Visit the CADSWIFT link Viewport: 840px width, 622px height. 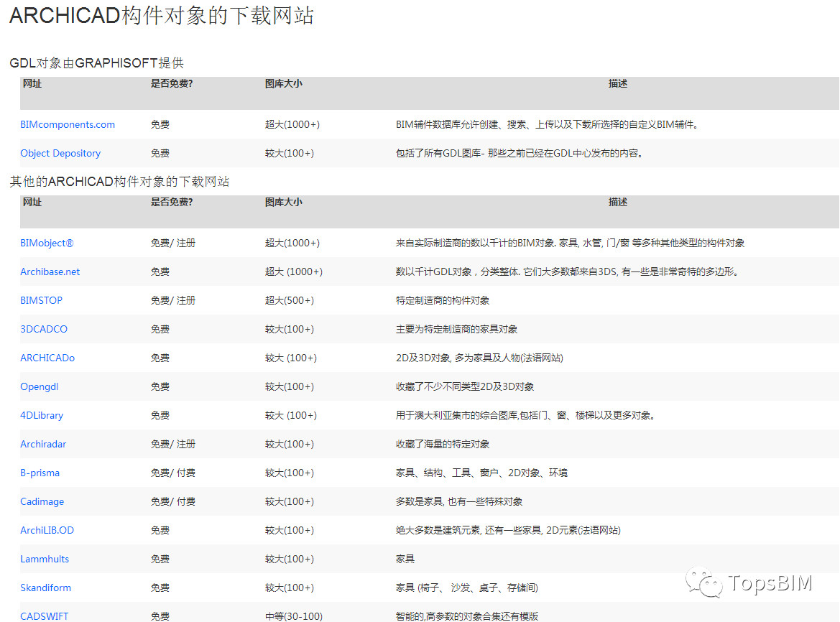44,616
